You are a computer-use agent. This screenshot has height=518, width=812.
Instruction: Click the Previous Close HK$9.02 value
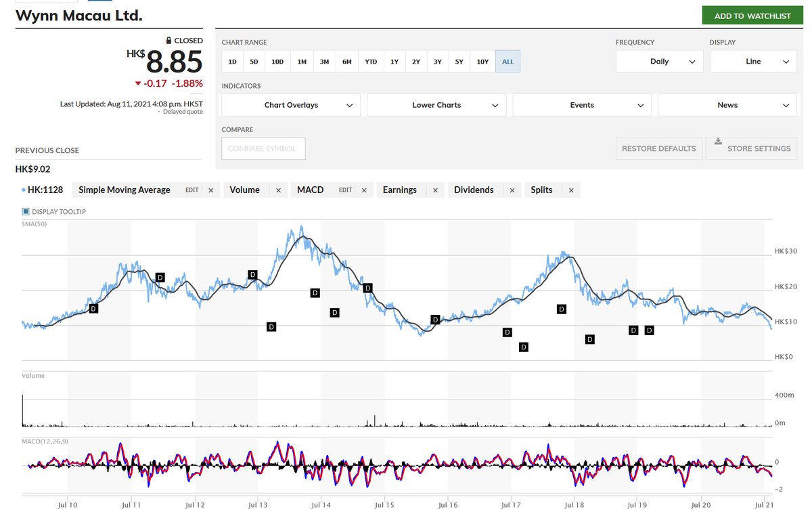pos(33,169)
